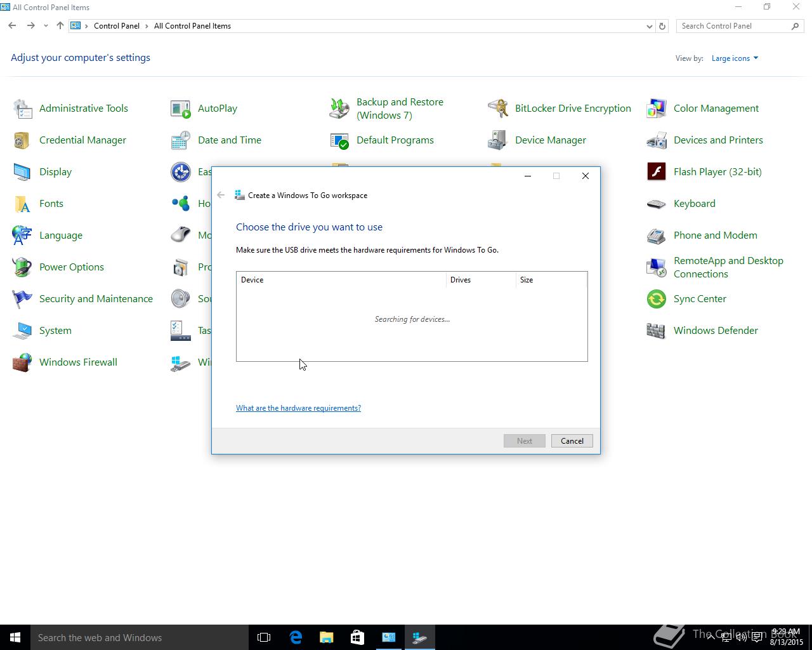Open File Explorer from the taskbar

click(x=327, y=637)
